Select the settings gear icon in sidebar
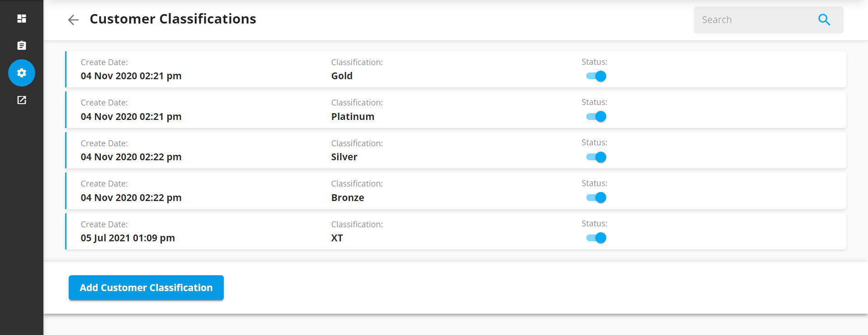 [x=22, y=73]
